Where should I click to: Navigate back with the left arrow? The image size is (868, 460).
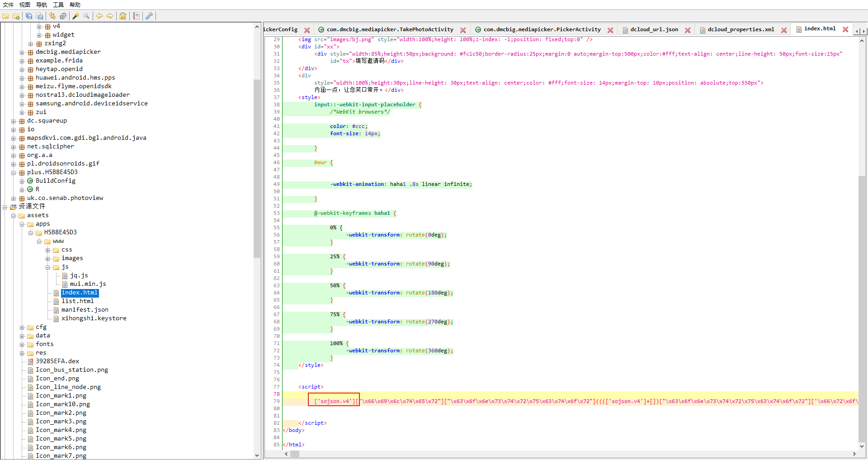[x=99, y=16]
